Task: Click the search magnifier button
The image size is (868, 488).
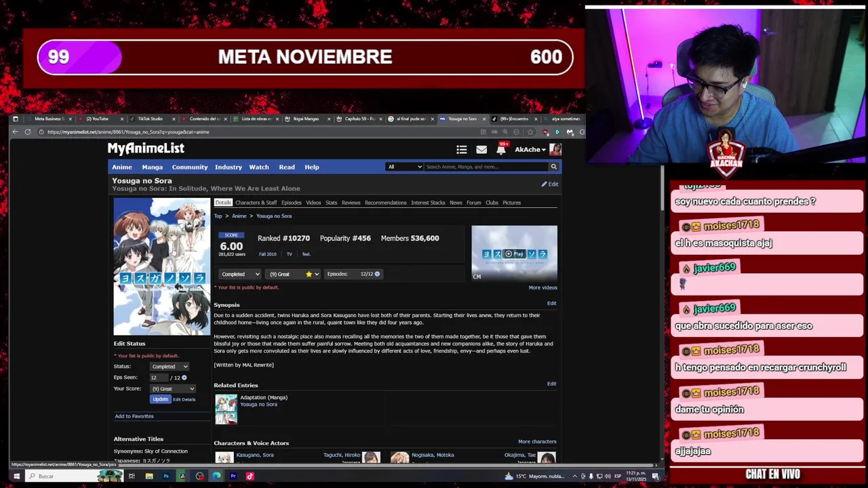Action: [553, 167]
